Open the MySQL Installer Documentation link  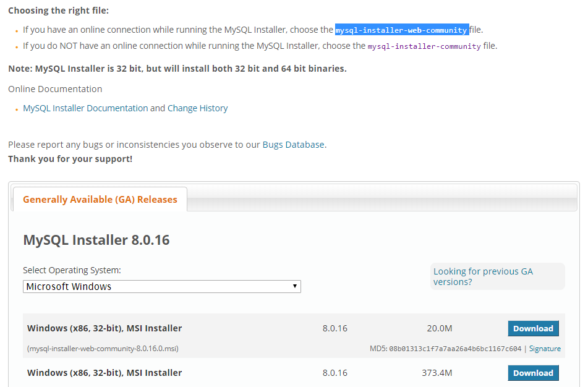coord(85,108)
